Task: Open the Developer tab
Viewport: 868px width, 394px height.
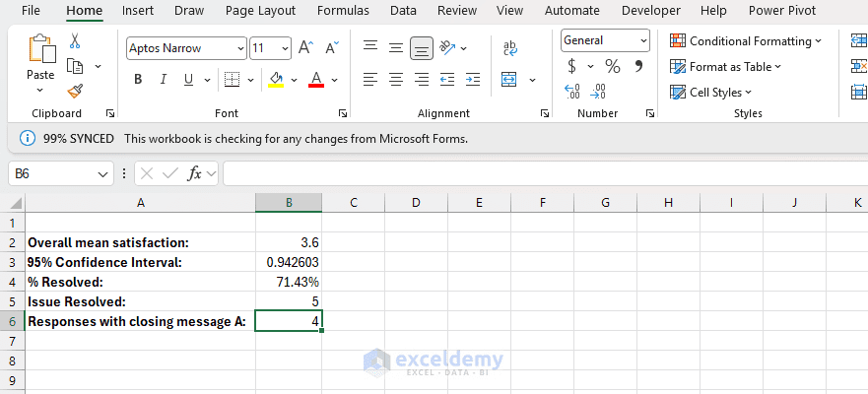Action: click(x=651, y=11)
